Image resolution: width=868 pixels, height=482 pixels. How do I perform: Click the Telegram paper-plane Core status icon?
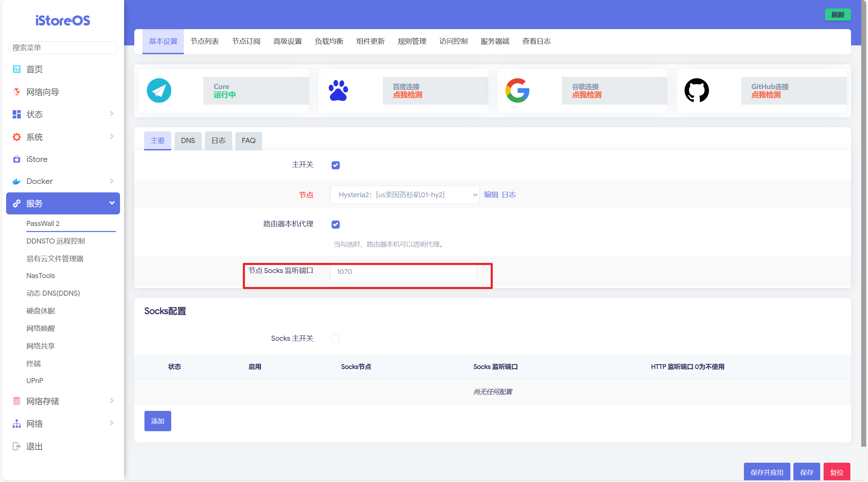click(x=159, y=90)
